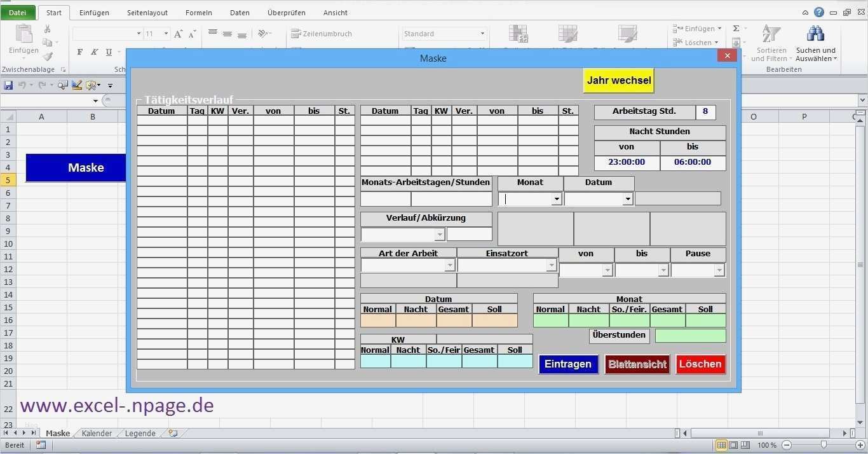Click inside the Verlauf/Abkürzung input field

point(400,234)
